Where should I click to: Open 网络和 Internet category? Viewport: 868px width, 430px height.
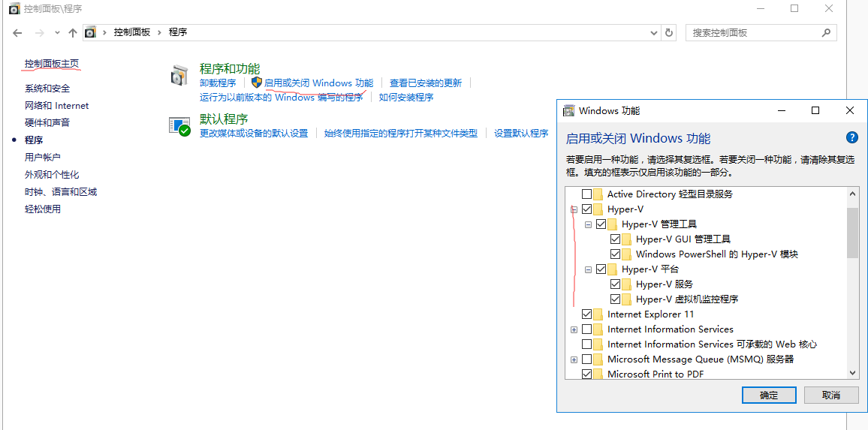pos(56,106)
